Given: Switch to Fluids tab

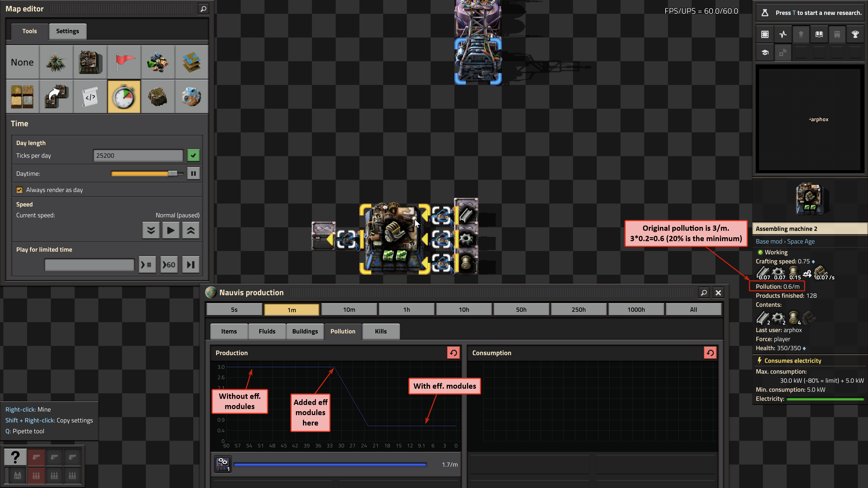Looking at the screenshot, I should click(267, 331).
